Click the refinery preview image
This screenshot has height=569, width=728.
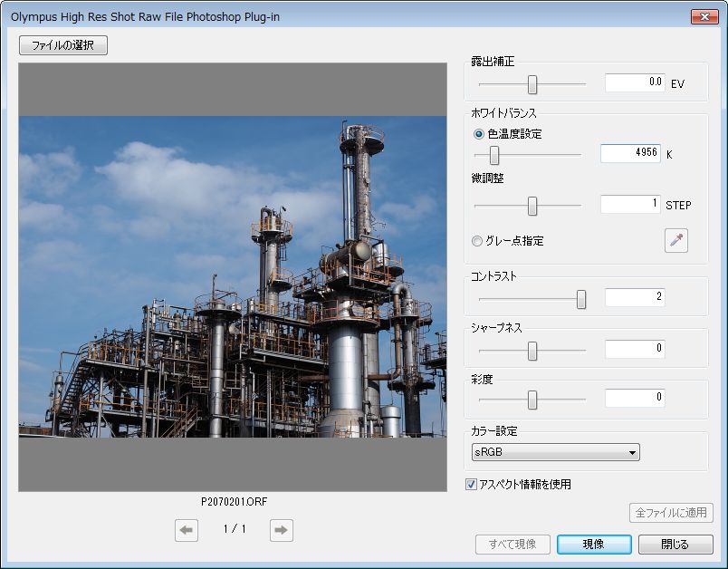[x=233, y=276]
